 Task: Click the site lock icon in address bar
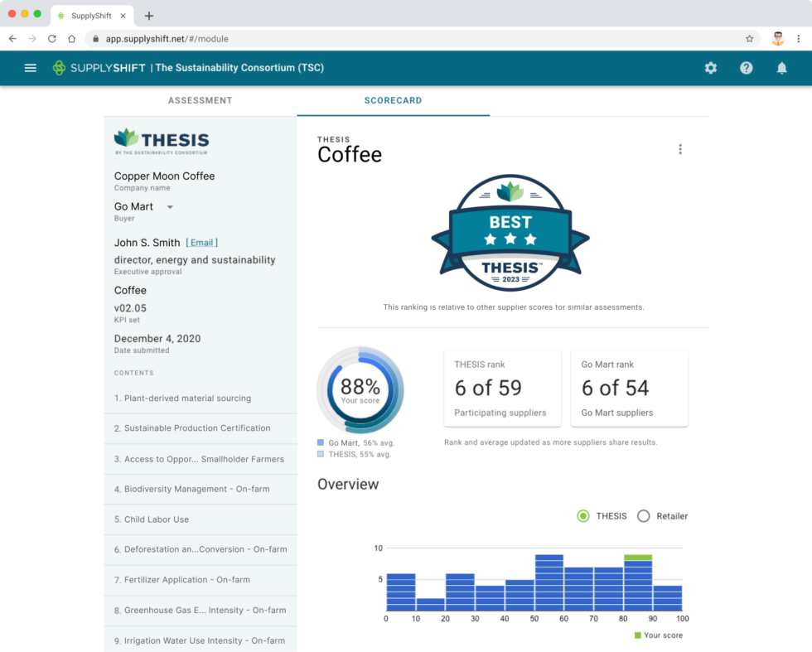[x=96, y=39]
